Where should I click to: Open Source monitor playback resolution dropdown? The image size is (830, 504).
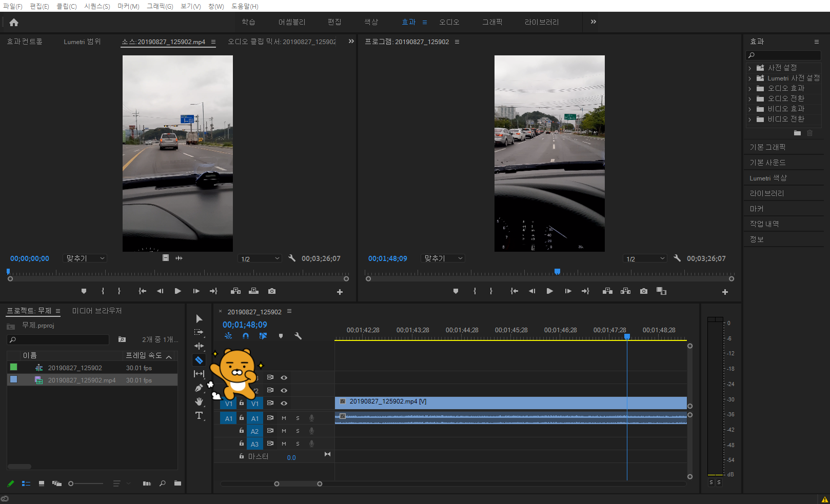[x=260, y=259]
